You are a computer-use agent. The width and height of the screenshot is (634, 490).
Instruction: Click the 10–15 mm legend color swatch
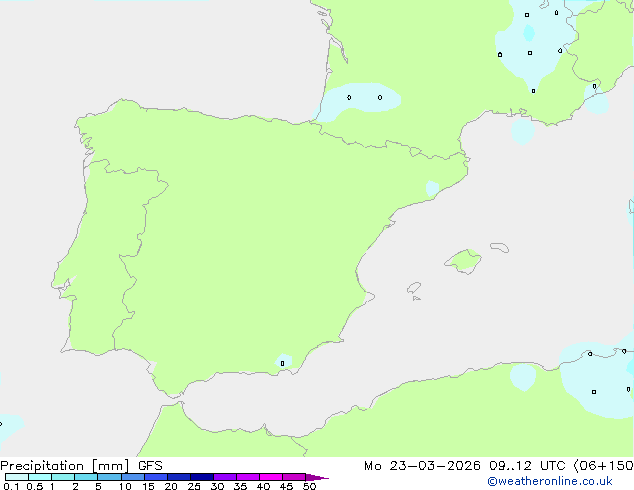(x=133, y=477)
